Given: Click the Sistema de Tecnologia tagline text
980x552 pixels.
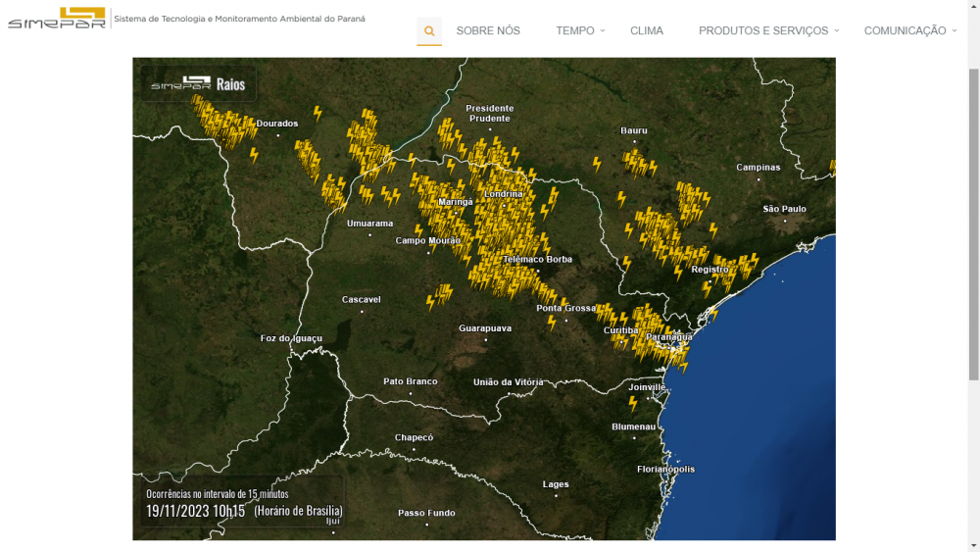Looking at the screenshot, I should pos(239,19).
